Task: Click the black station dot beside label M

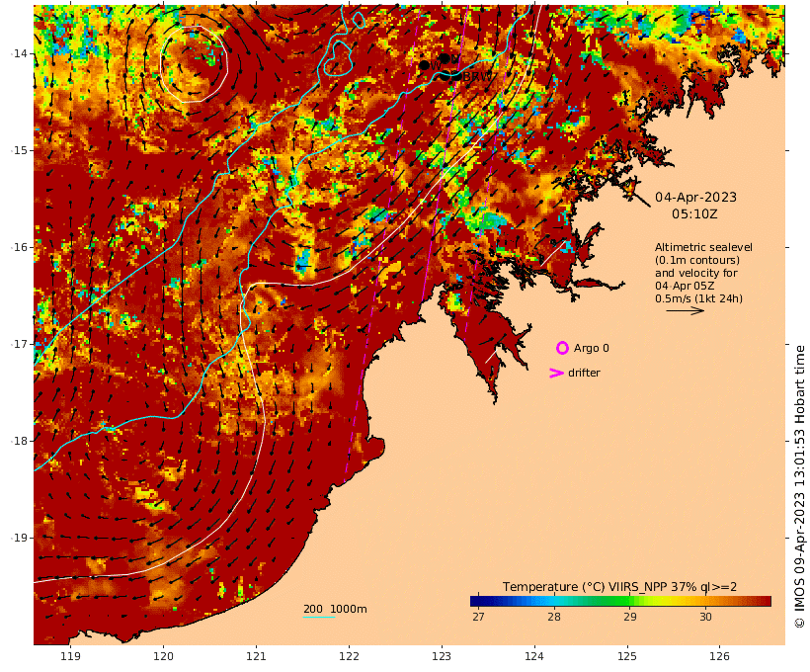Action: pyautogui.click(x=445, y=58)
